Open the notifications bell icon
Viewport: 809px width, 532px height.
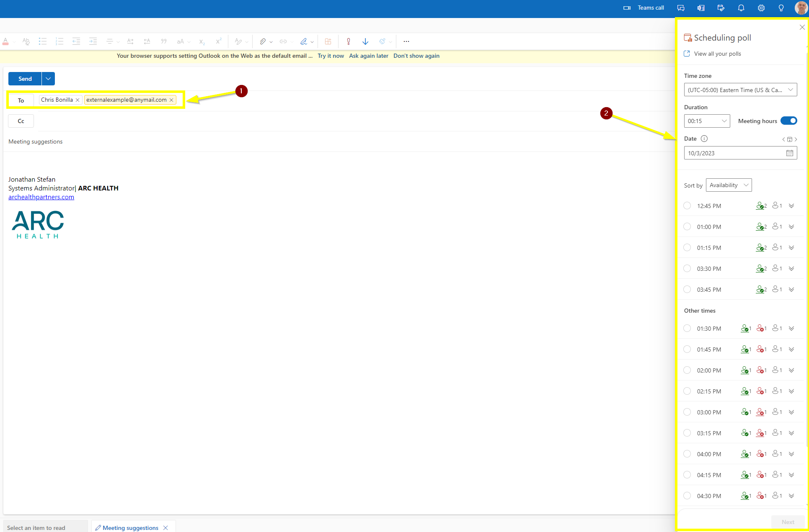pyautogui.click(x=741, y=8)
